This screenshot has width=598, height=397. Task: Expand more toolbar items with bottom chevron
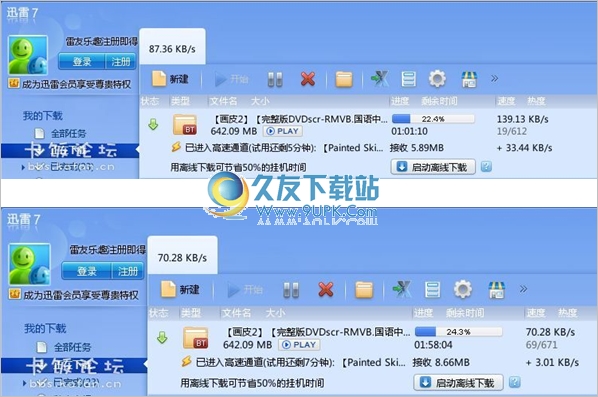(523, 289)
